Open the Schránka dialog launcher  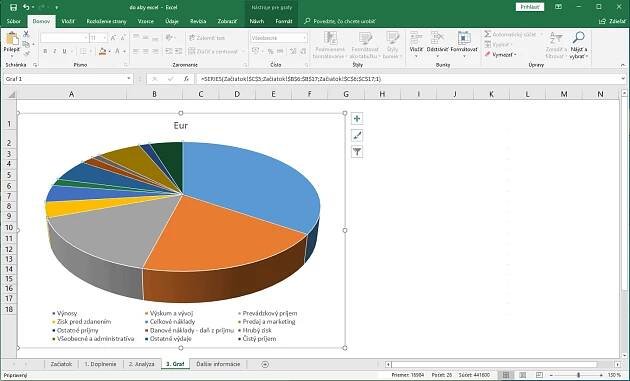point(35,65)
